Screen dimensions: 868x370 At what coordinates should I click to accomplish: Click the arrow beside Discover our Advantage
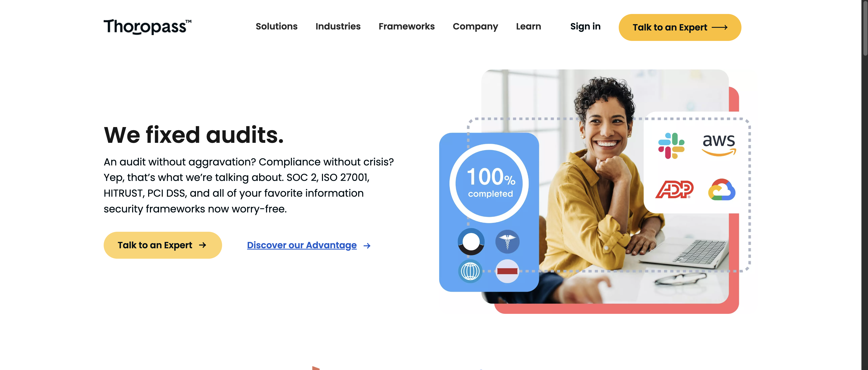[x=367, y=246]
